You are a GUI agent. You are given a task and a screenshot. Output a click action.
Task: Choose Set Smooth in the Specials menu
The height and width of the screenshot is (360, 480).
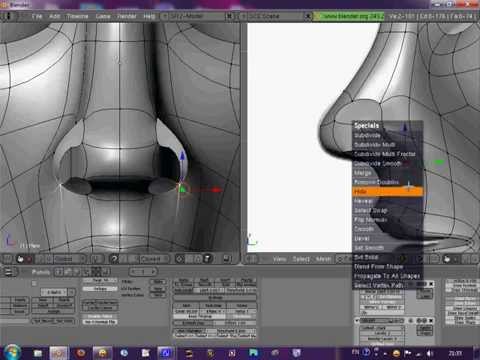[388, 248]
